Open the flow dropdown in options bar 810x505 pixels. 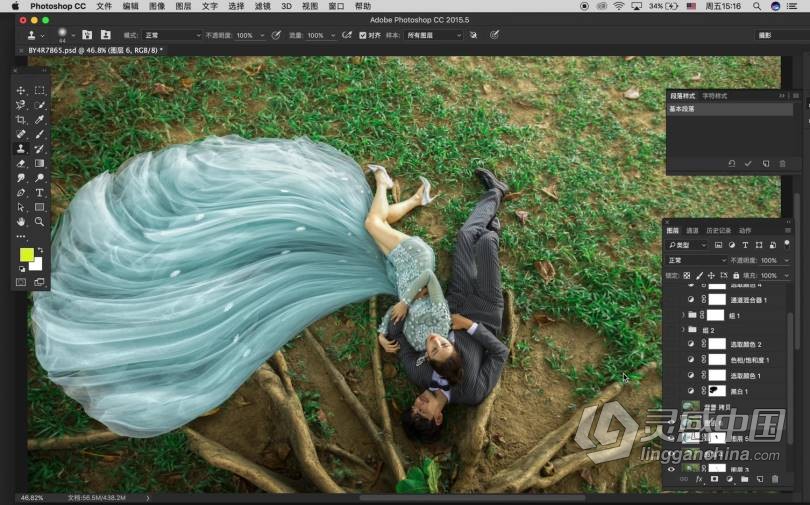tap(333, 35)
